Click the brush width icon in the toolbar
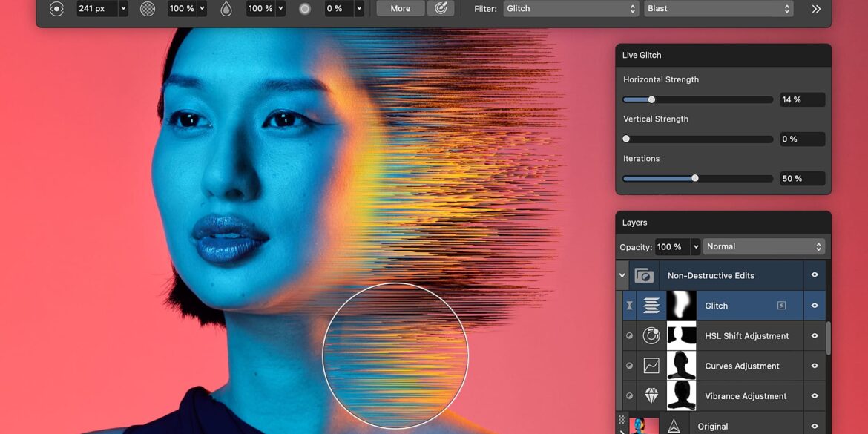This screenshot has height=434, width=868. pos(57,9)
